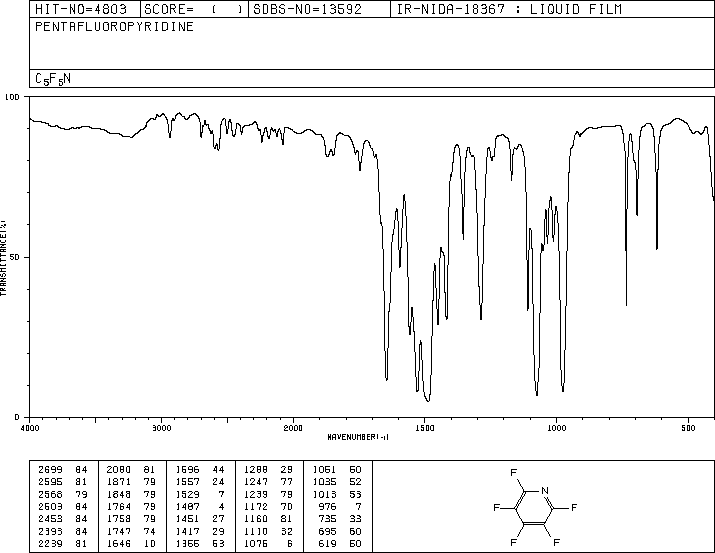Select peak table row 1696 44
715x553 pixels.
click(x=200, y=469)
